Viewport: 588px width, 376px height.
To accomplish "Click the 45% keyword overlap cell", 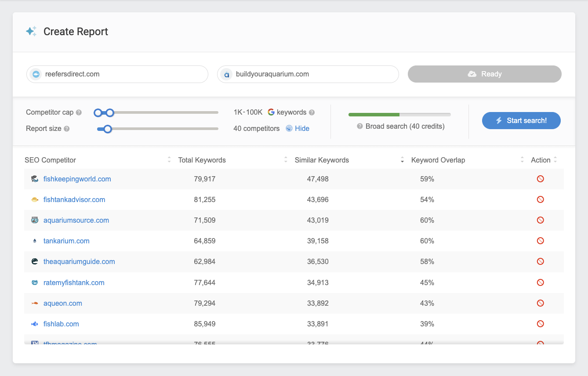I will tap(427, 282).
